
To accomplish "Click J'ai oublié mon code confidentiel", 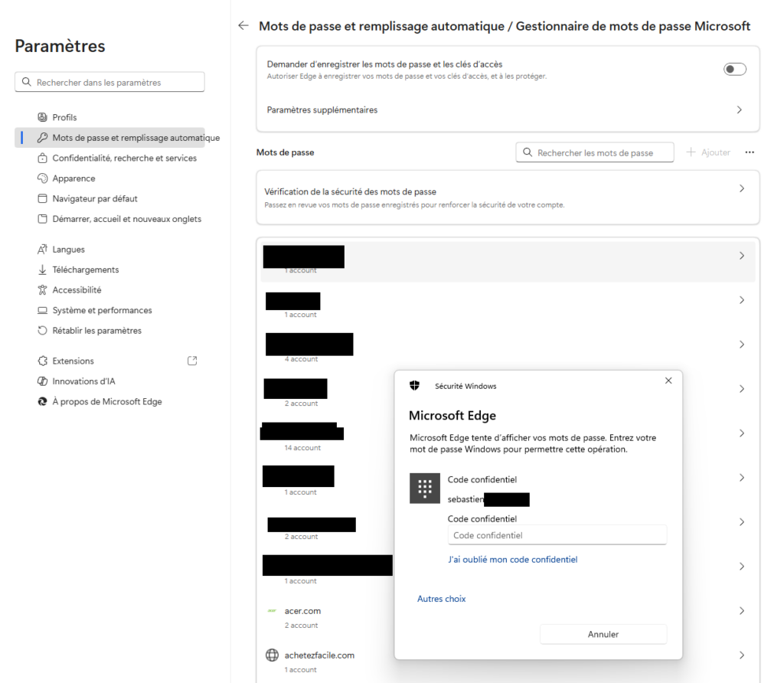I will click(512, 560).
